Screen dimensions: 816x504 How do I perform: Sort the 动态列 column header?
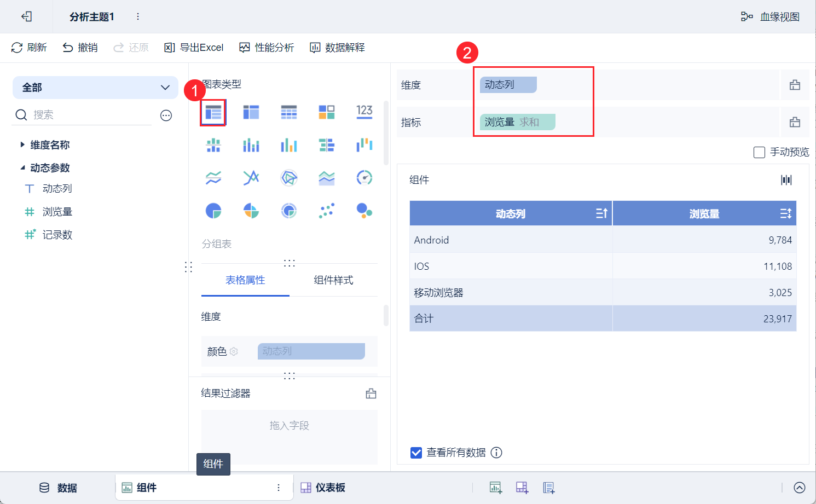point(601,213)
